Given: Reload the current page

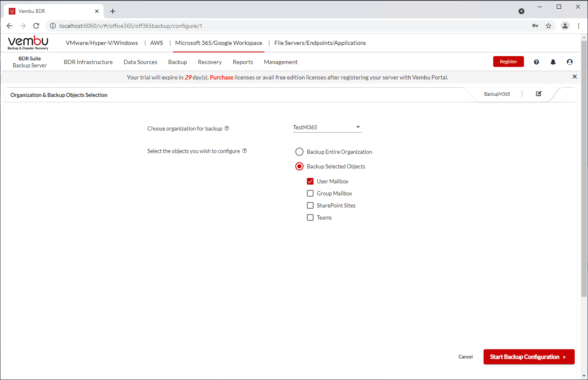Looking at the screenshot, I should (x=36, y=26).
